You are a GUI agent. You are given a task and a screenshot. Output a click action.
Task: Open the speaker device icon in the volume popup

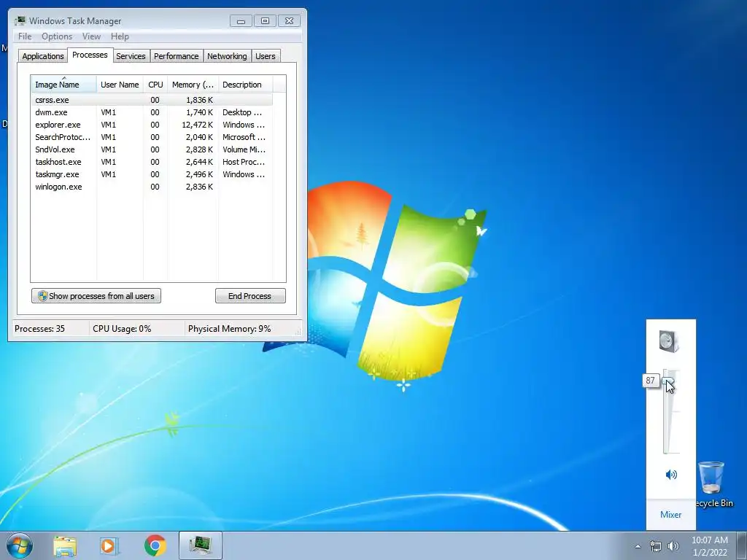click(668, 341)
